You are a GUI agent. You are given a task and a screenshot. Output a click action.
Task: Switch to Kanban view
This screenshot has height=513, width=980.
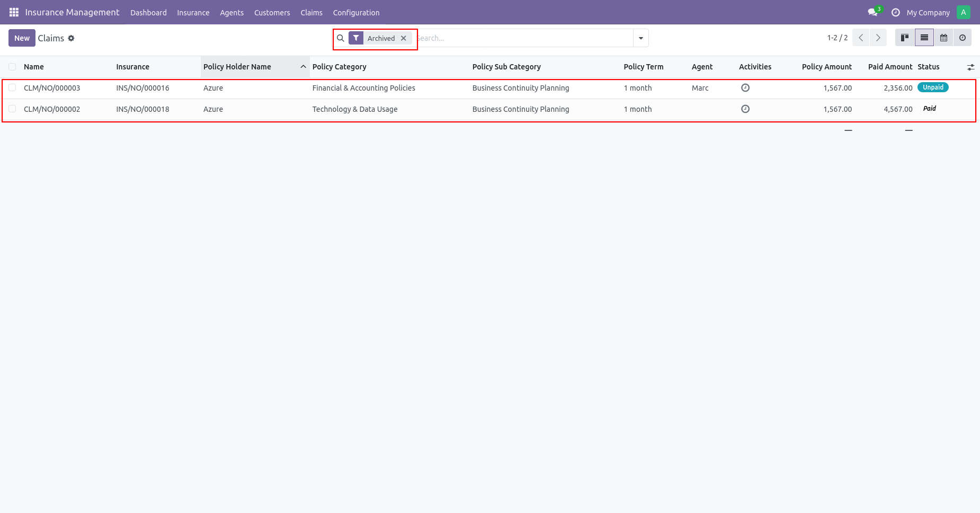[905, 38]
